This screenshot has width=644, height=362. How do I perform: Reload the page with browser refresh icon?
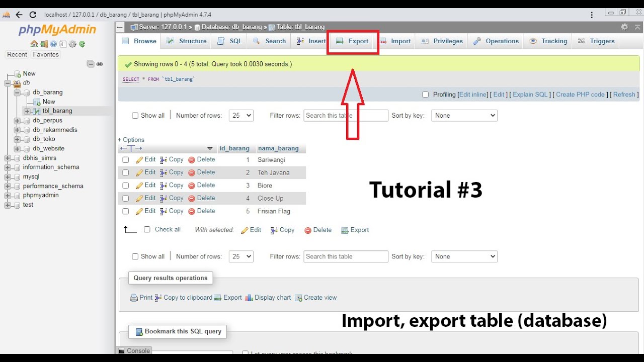pyautogui.click(x=33, y=15)
